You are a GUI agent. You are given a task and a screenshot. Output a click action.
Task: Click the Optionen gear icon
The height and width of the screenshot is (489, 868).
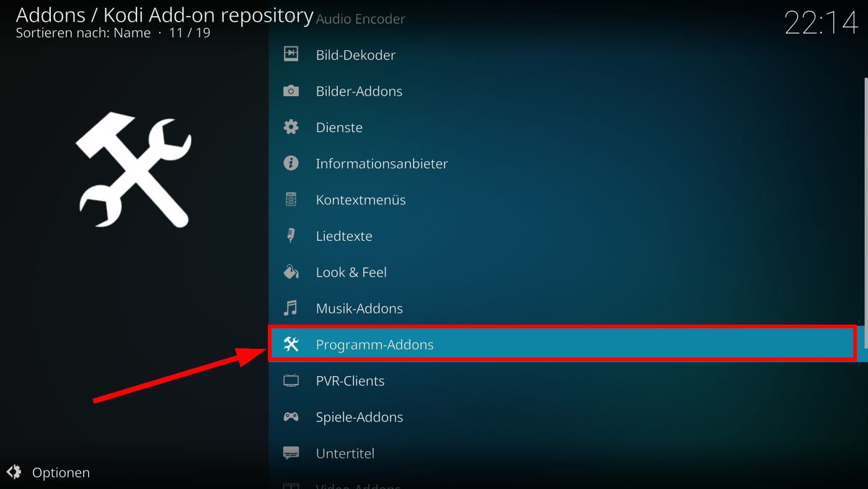(14, 472)
